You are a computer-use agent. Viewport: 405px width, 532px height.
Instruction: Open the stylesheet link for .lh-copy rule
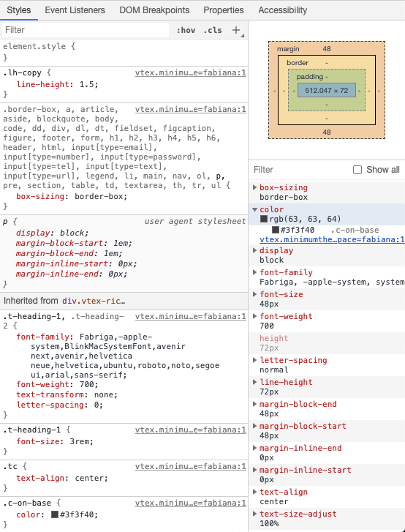pyautogui.click(x=191, y=72)
